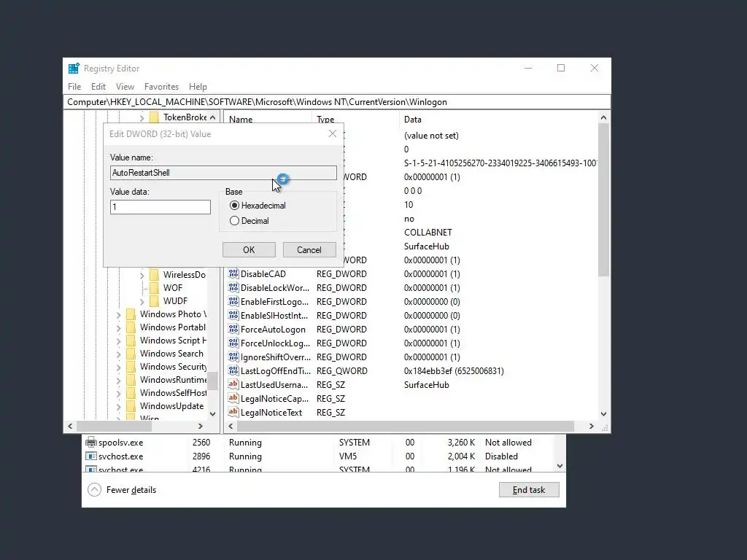Image resolution: width=747 pixels, height=560 pixels.
Task: Open the Favorites menu
Action: 161,87
